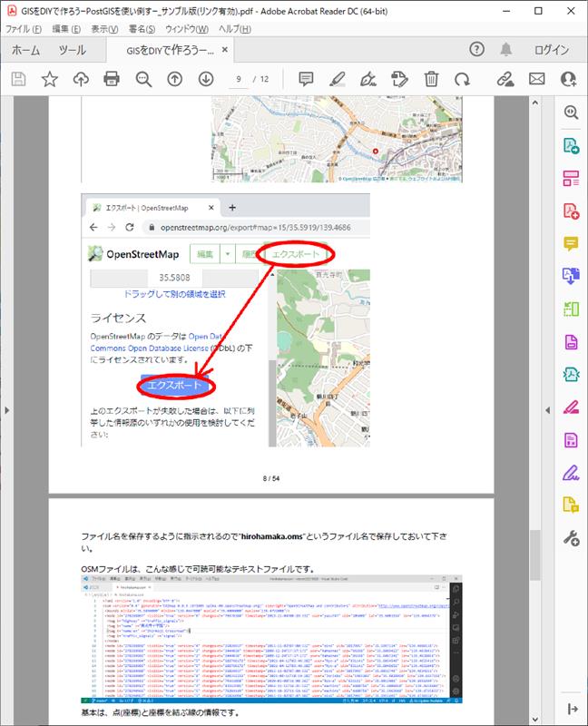Go to the next page arrow
This screenshot has height=726, width=588.
(x=206, y=79)
